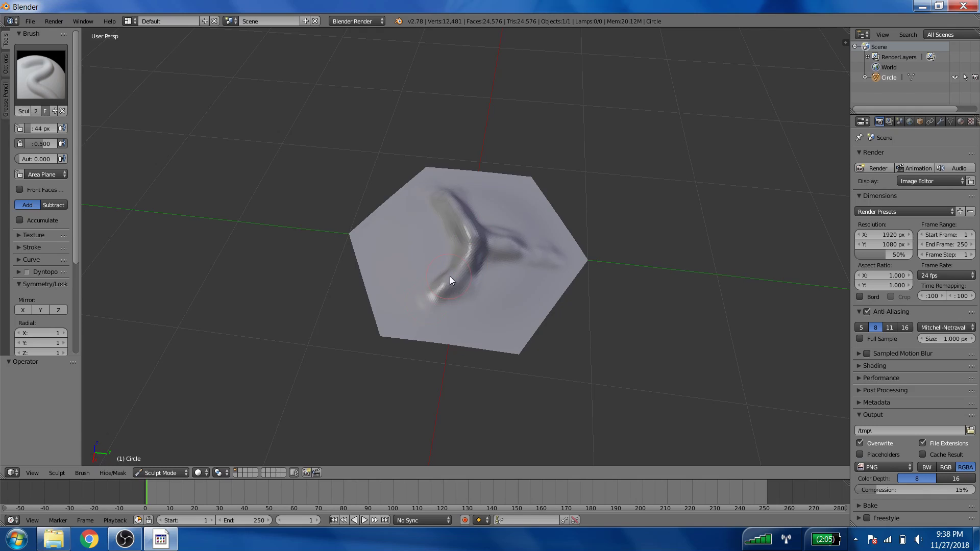Click the lock time to other windows icon

pos(149,520)
